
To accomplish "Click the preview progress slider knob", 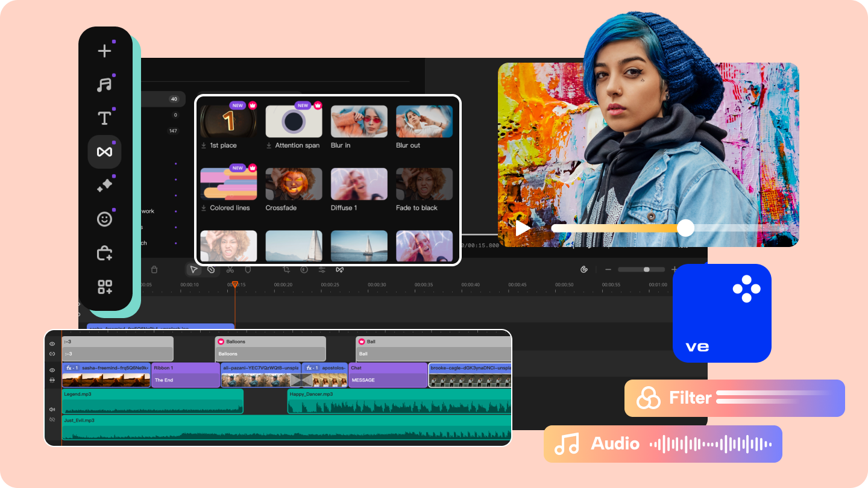I will (x=685, y=228).
